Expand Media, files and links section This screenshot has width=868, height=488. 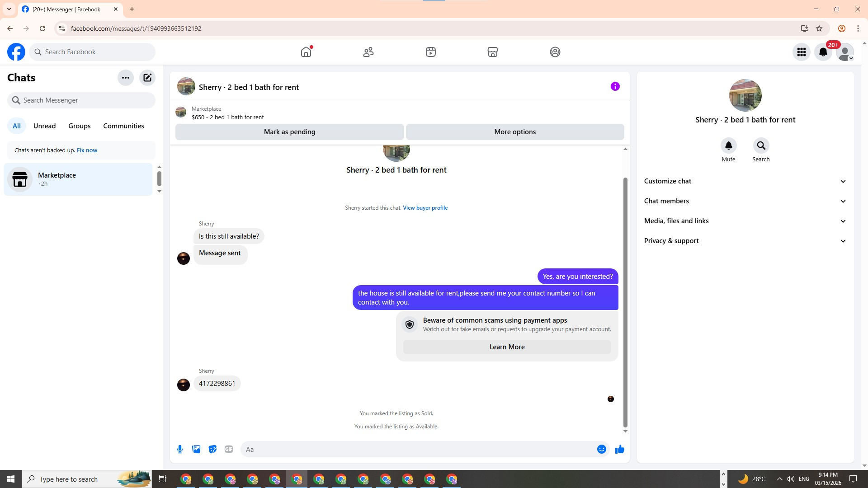745,221
